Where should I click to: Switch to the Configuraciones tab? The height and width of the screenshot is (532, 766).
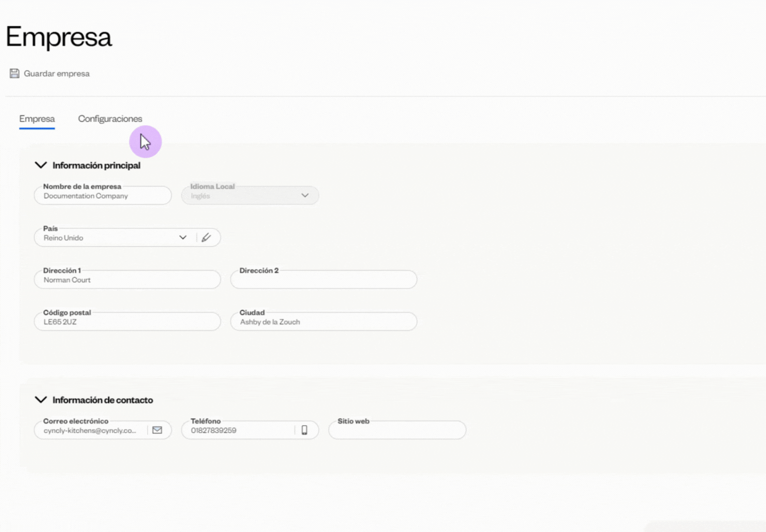point(110,119)
